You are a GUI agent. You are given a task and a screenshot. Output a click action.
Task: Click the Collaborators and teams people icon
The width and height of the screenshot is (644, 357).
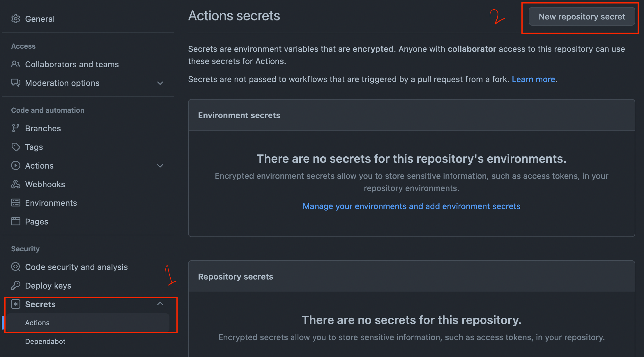click(x=16, y=64)
